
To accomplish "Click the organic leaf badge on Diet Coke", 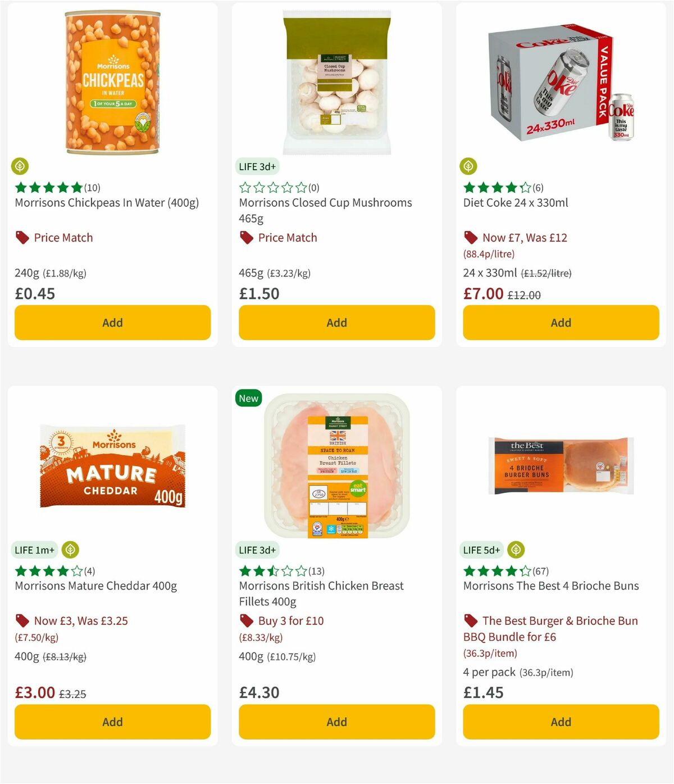I will pos(470,166).
